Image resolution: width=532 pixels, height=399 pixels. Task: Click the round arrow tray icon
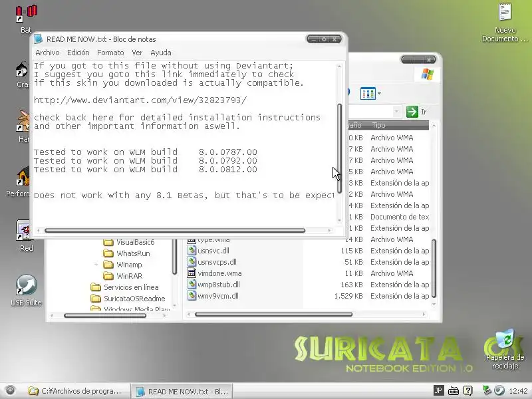tap(499, 390)
